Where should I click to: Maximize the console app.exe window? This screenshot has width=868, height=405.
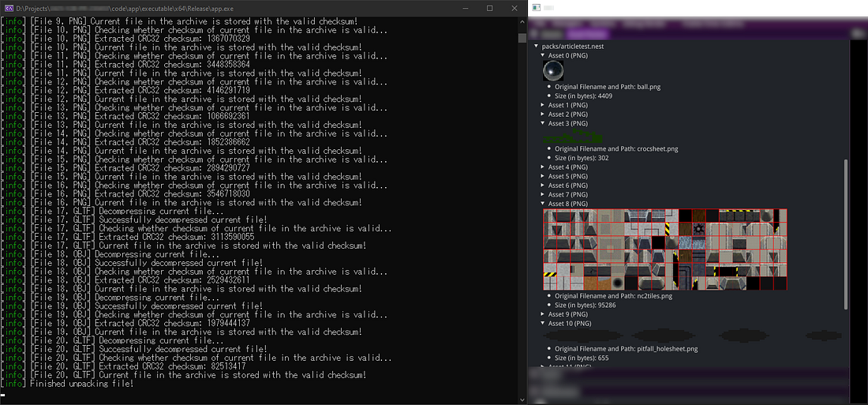point(489,8)
